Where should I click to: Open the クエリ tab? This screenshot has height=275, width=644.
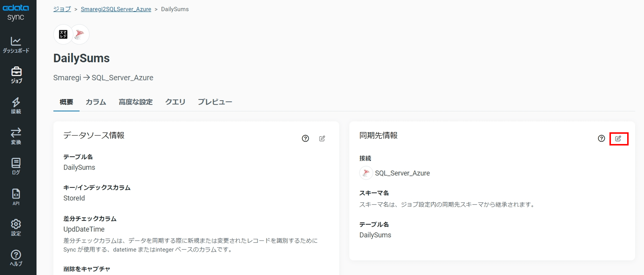coord(175,102)
